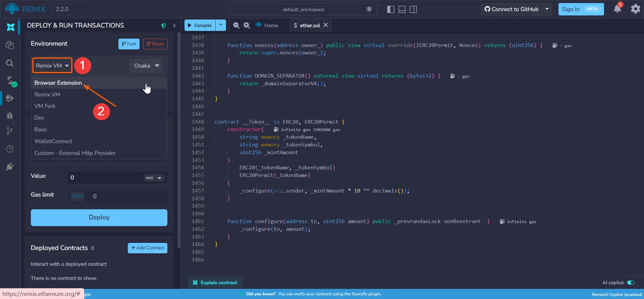The image size is (644, 299).
Task: Toggle the bottom terminal panel layout icon
Action: tap(402, 9)
